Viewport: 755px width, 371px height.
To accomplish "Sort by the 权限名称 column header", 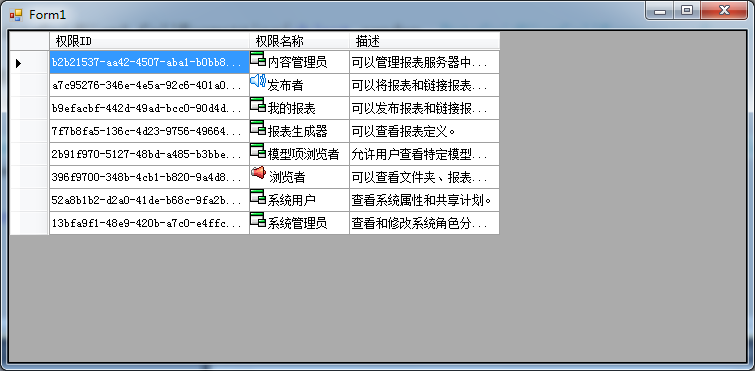I will (299, 41).
